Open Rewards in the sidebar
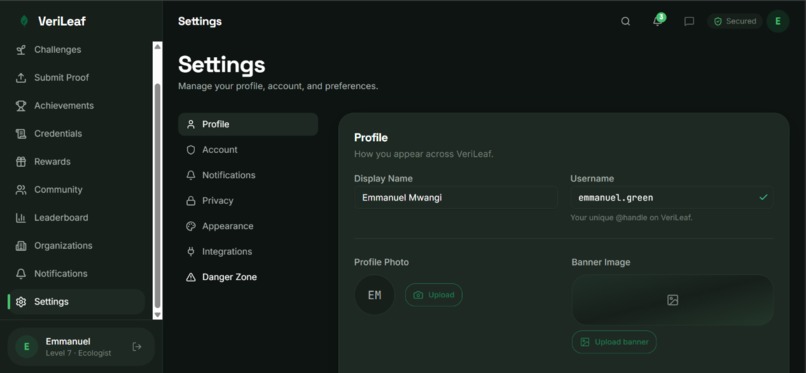 (77, 162)
